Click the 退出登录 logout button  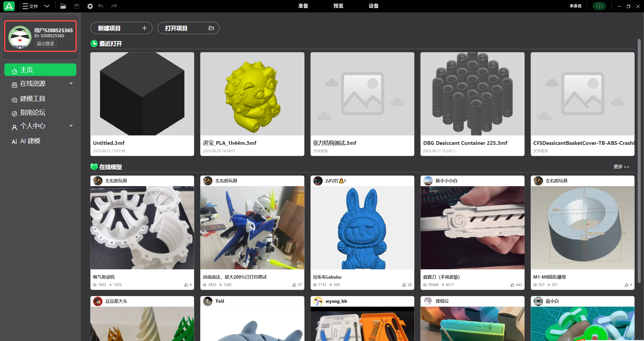click(x=45, y=44)
